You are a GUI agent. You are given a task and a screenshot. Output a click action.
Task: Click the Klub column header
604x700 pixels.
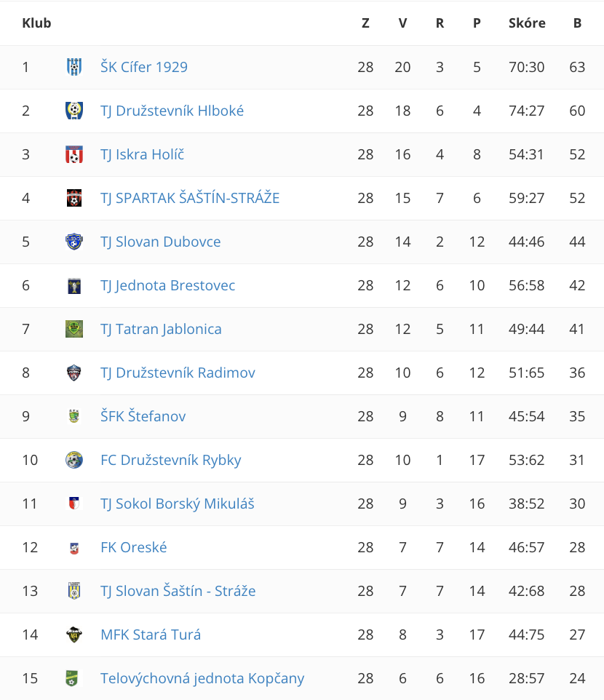tap(36, 23)
